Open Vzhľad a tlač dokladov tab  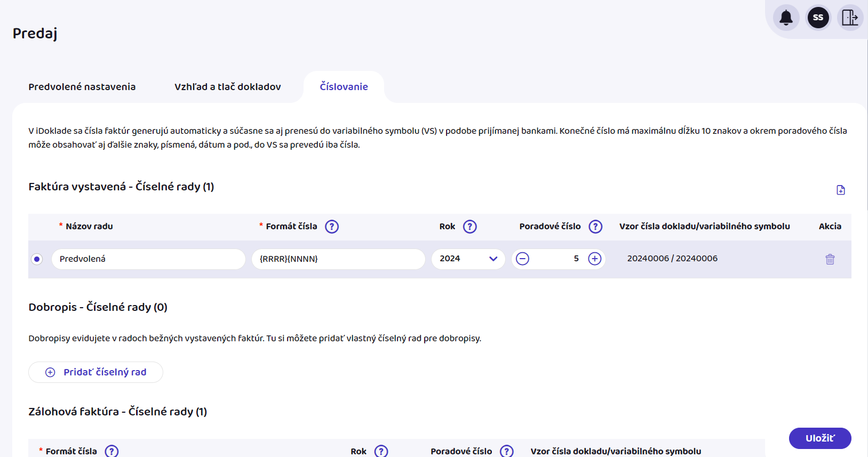(227, 87)
